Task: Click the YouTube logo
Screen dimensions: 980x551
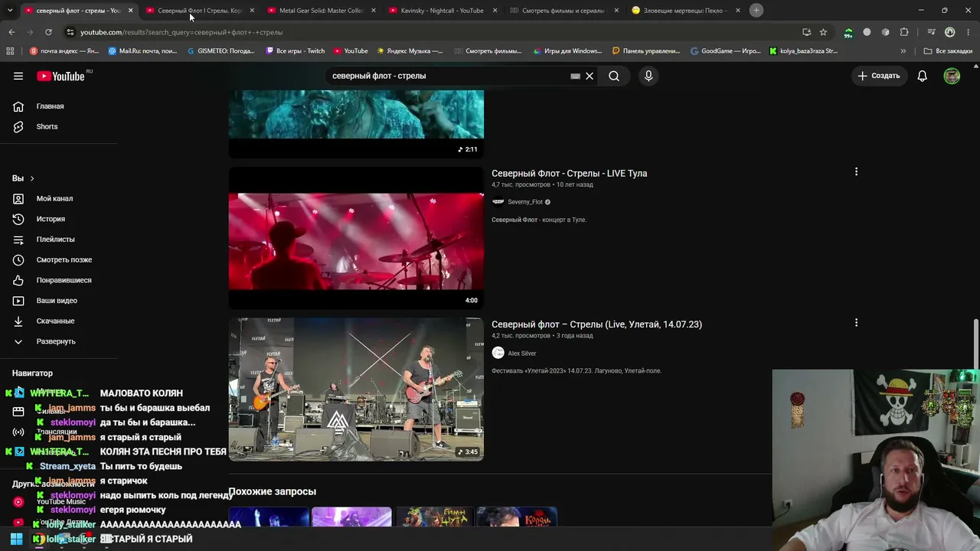Action: (60, 76)
